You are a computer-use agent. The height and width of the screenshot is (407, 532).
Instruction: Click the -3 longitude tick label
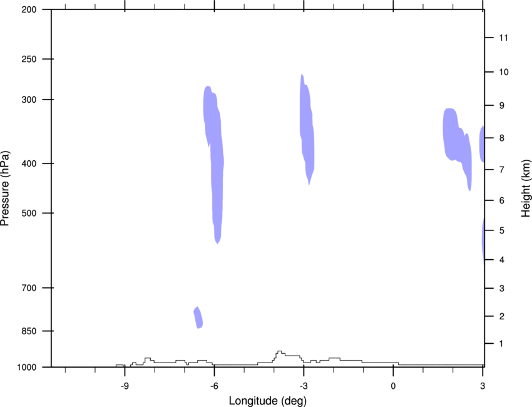click(304, 386)
